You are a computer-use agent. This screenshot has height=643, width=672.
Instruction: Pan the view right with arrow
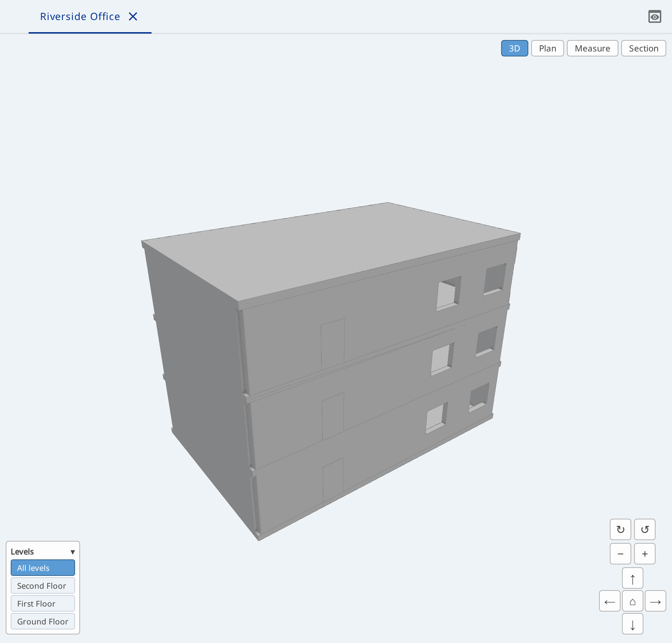tap(655, 601)
